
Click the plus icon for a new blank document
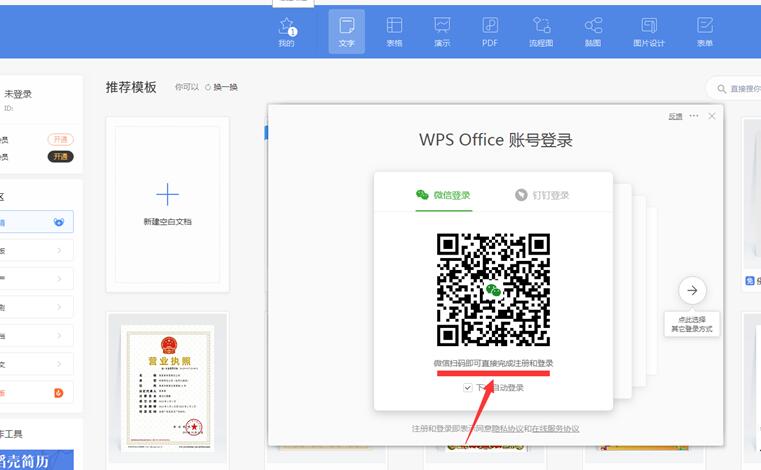tap(167, 195)
